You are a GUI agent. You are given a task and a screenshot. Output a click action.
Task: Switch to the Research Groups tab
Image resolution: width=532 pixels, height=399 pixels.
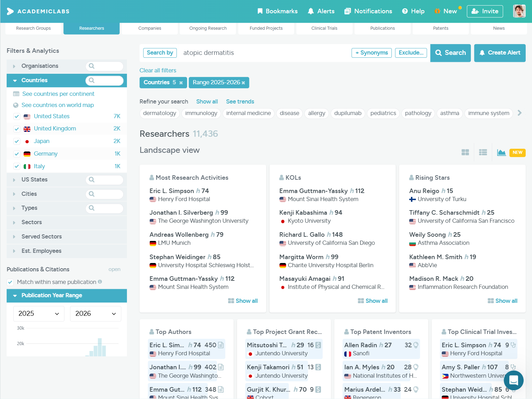[34, 28]
